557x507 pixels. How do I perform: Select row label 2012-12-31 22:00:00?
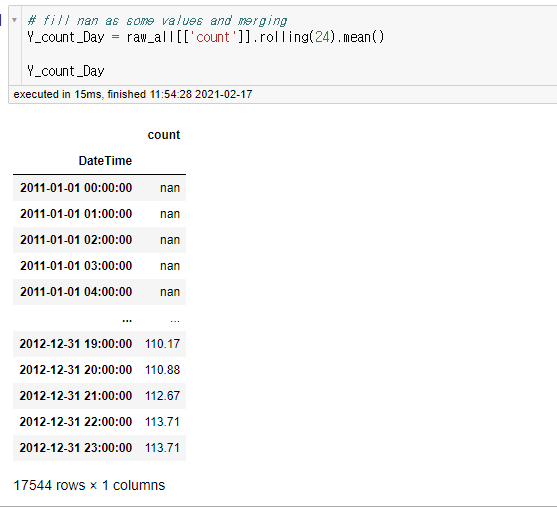(x=76, y=422)
